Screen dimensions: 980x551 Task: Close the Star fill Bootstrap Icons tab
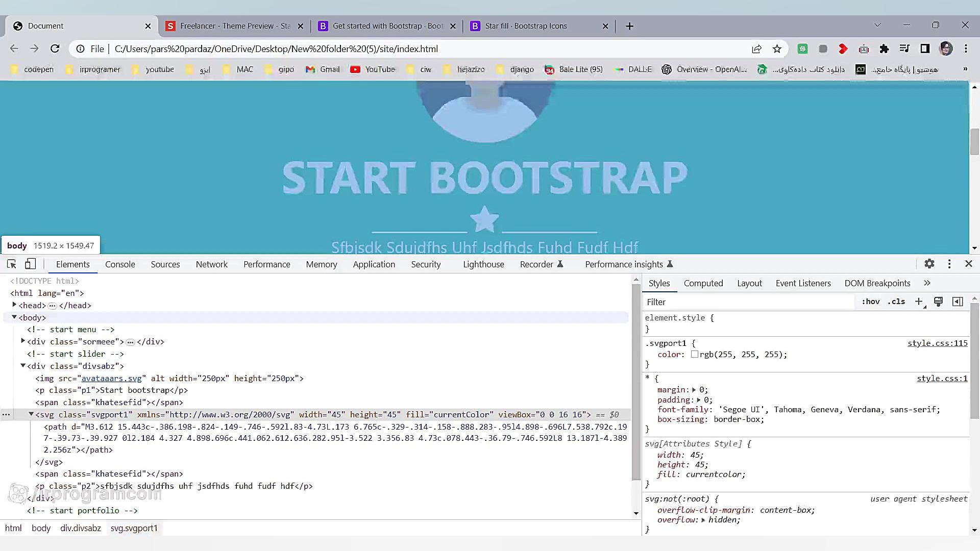605,26
